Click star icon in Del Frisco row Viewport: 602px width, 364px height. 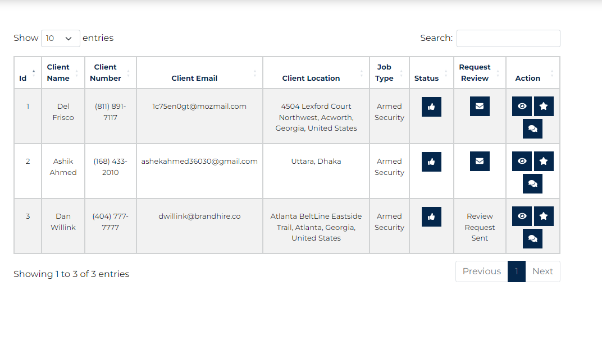click(544, 107)
